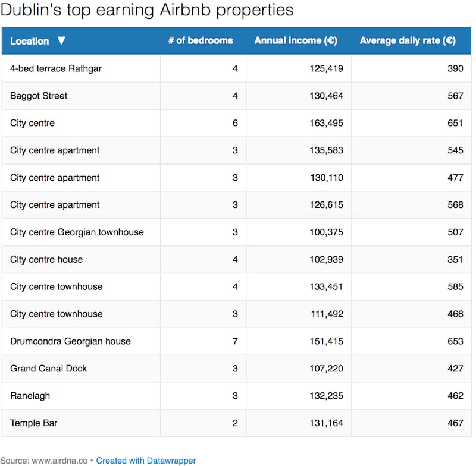Select the Drumcondra Georgian house row
Viewport: 476px width, 466px height.
(x=70, y=341)
